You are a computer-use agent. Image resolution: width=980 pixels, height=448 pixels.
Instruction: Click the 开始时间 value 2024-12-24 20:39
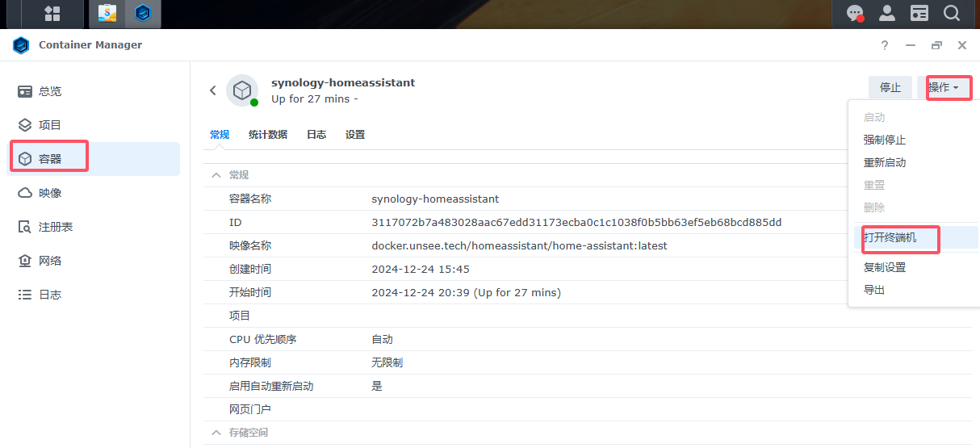point(466,292)
